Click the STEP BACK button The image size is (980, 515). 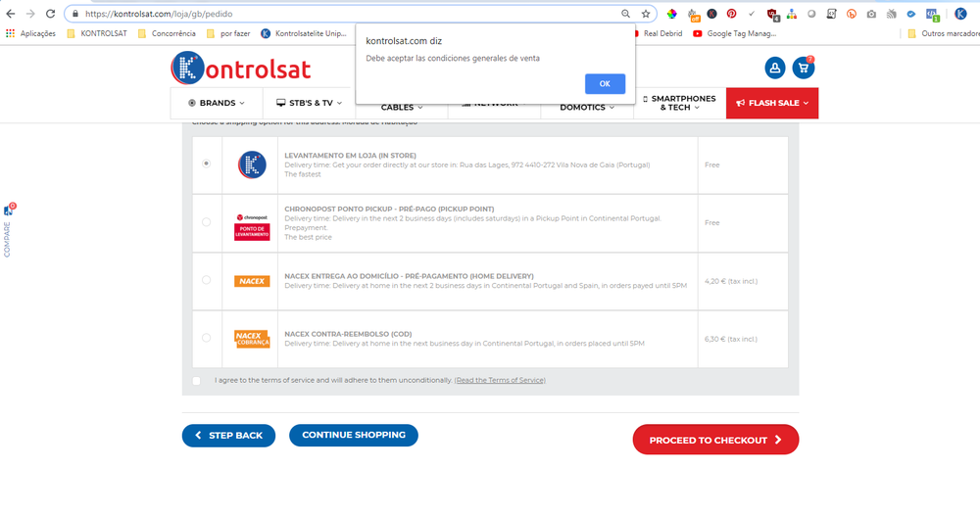click(228, 435)
